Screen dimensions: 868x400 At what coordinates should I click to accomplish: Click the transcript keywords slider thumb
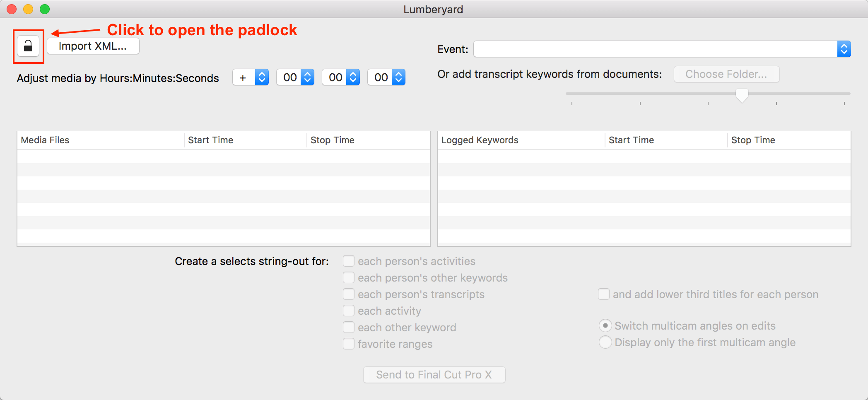[742, 95]
